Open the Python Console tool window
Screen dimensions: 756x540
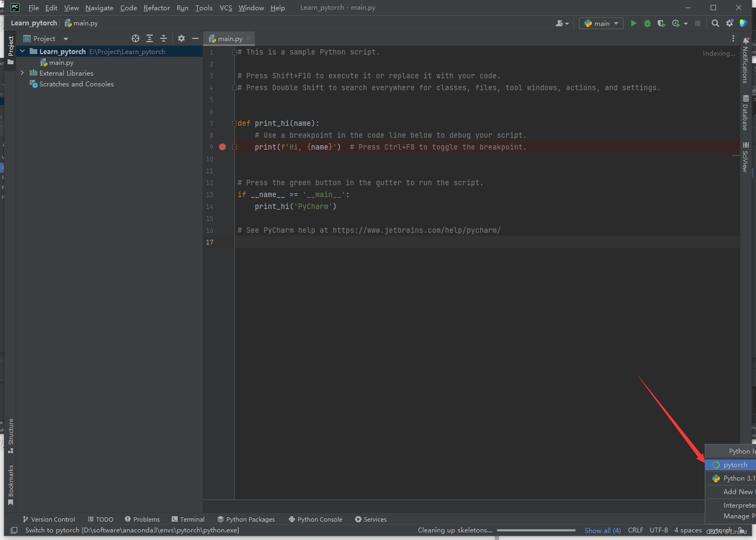coord(315,519)
